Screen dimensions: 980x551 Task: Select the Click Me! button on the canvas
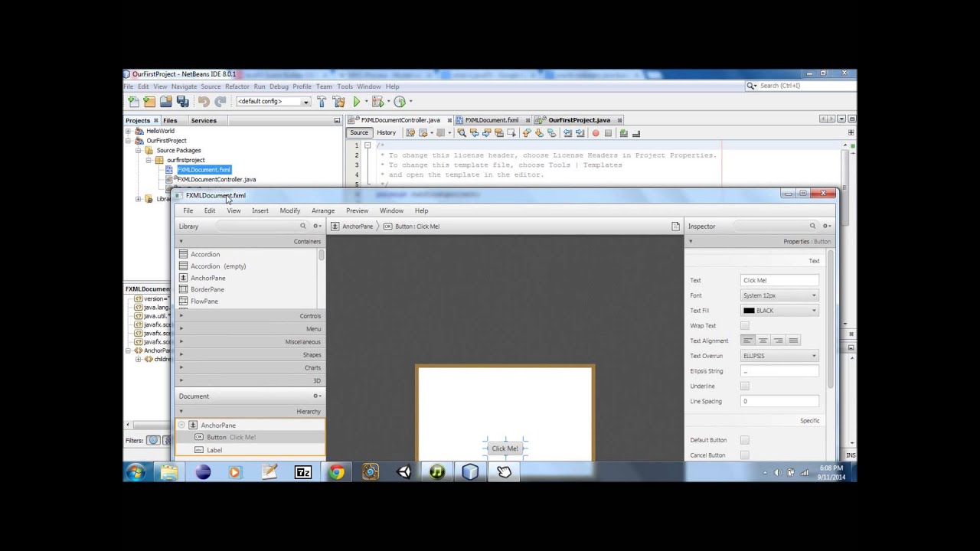pos(505,448)
